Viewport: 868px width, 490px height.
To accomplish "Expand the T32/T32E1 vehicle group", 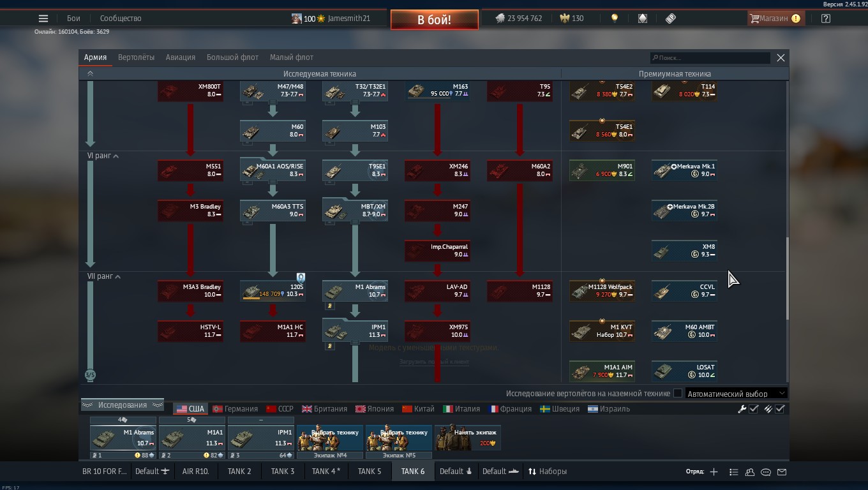I will point(355,90).
